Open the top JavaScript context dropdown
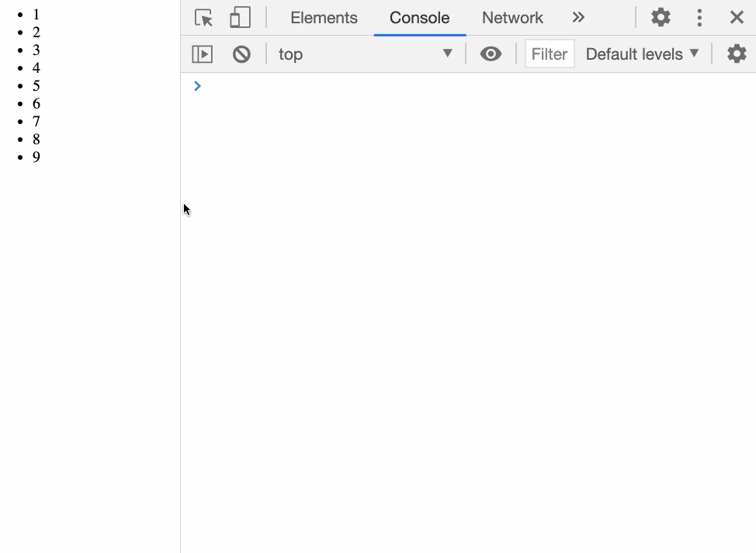756x553 pixels. click(x=366, y=54)
